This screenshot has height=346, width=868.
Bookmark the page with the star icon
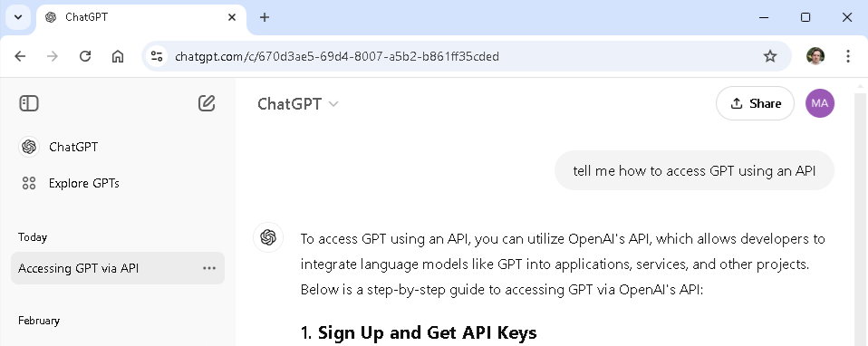click(x=770, y=56)
